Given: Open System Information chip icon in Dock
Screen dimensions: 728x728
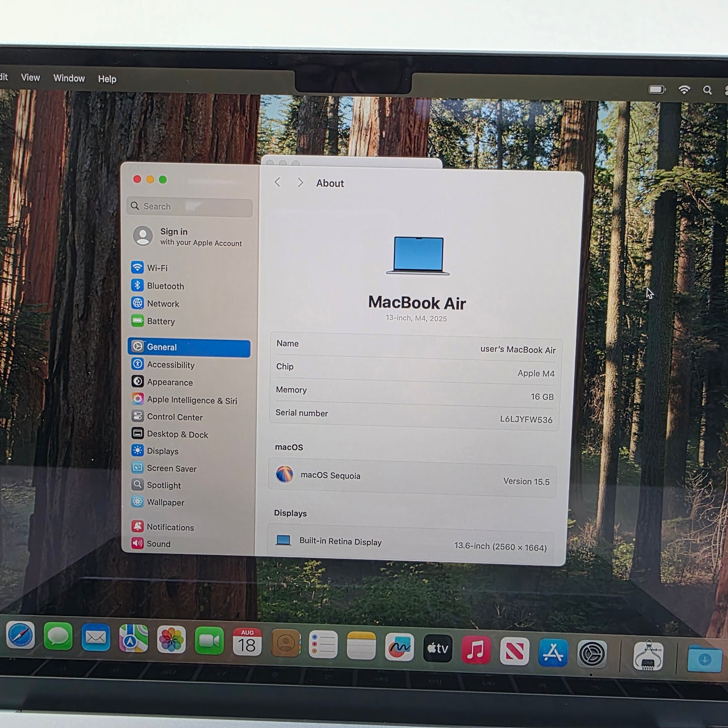Looking at the screenshot, I should click(648, 656).
